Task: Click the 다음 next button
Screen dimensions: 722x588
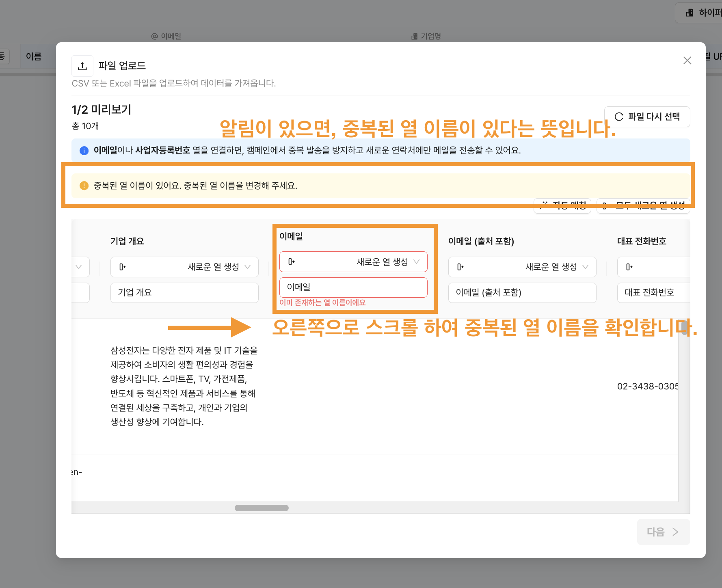Action: coord(663,532)
